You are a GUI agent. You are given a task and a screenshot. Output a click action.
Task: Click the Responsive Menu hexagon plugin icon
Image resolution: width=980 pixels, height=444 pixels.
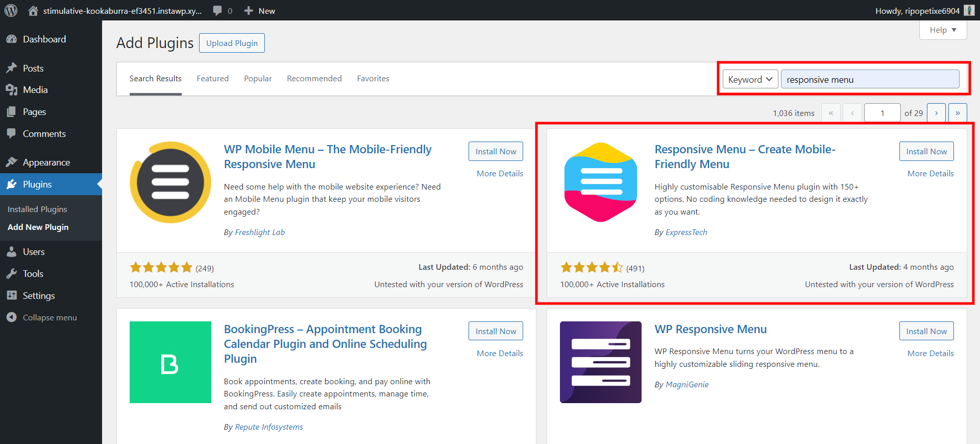(601, 182)
